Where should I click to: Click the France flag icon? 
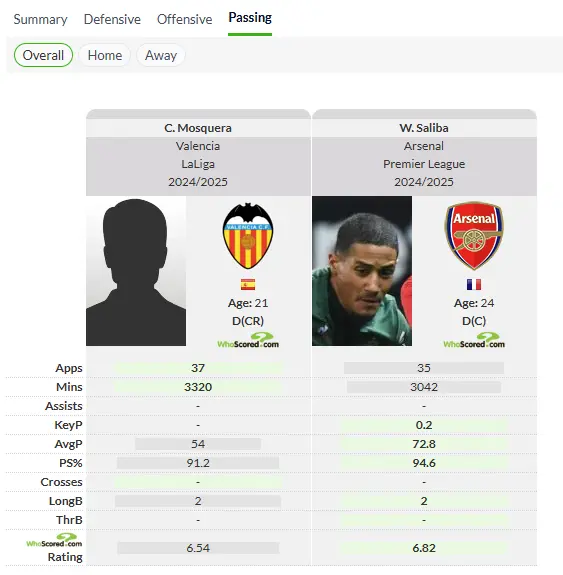(474, 285)
